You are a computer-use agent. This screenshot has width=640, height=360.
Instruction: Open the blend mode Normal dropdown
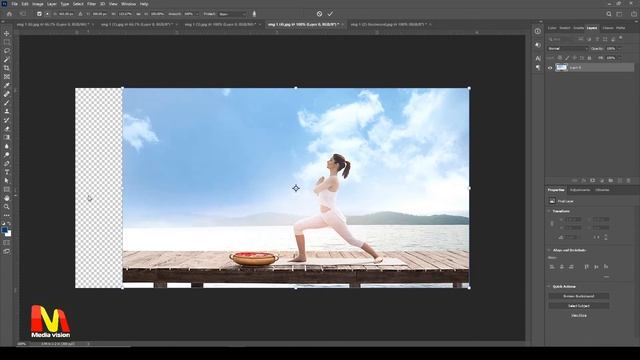(x=568, y=49)
